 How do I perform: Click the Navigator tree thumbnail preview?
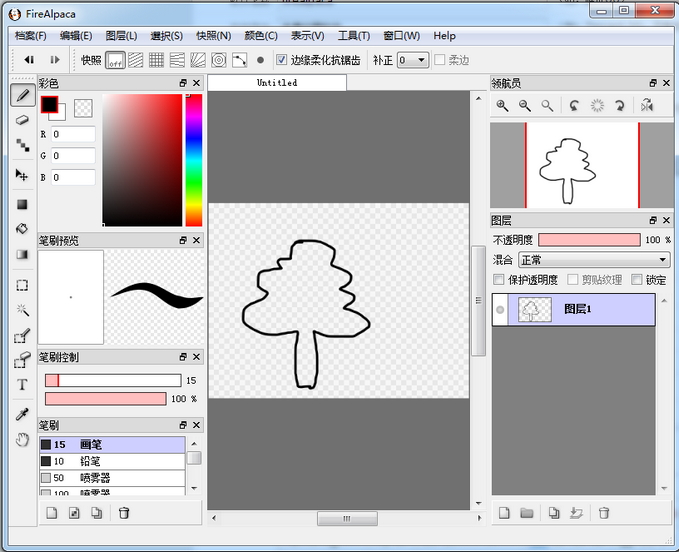pyautogui.click(x=582, y=165)
